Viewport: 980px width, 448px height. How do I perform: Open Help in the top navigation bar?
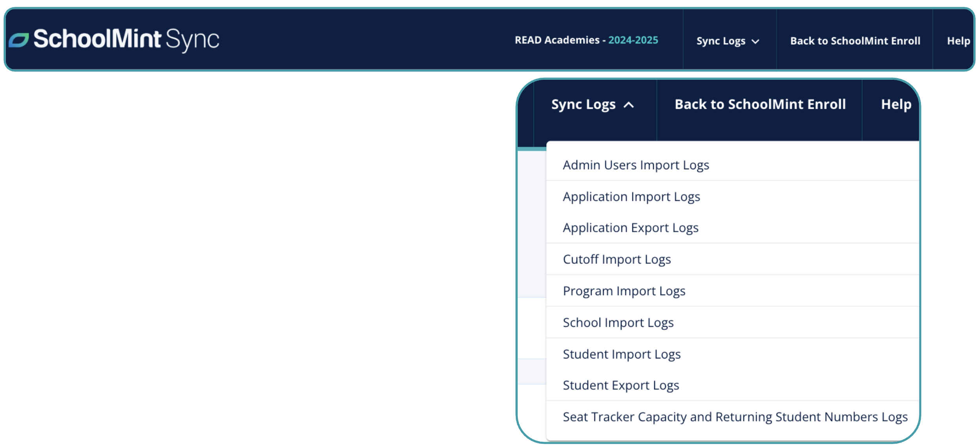pos(958,41)
